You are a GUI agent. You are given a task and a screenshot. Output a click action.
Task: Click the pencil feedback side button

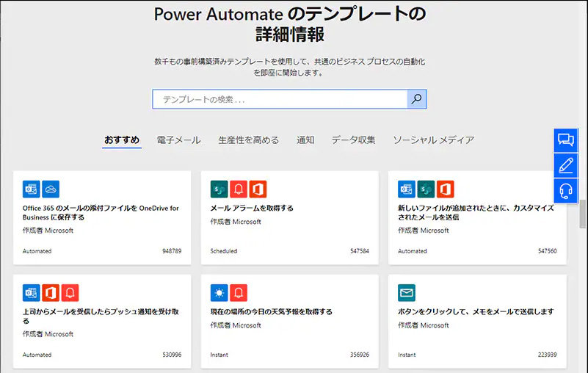coord(566,165)
